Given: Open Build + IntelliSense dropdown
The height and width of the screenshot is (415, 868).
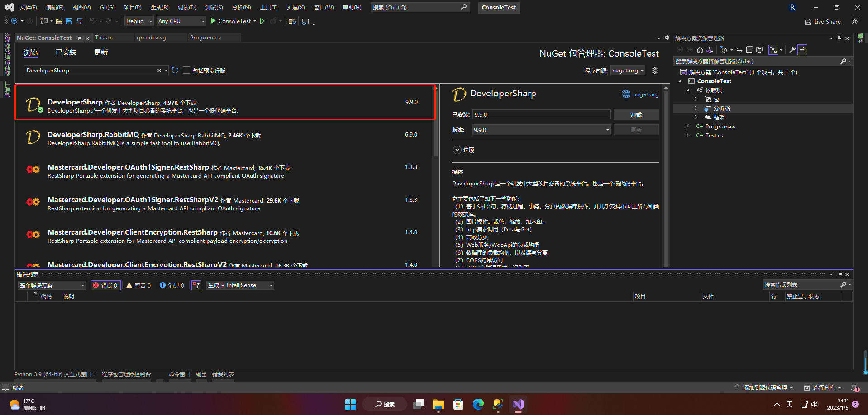Looking at the screenshot, I should click(x=240, y=285).
